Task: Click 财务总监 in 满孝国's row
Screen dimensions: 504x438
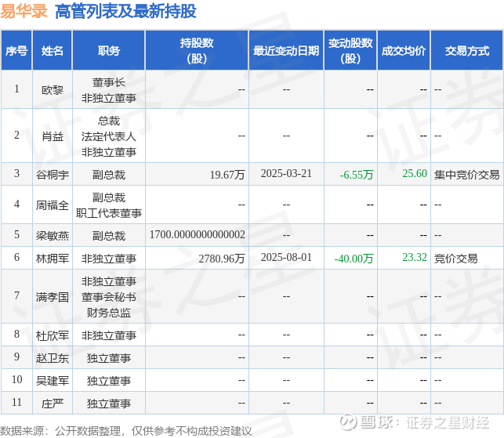Action: tap(109, 313)
